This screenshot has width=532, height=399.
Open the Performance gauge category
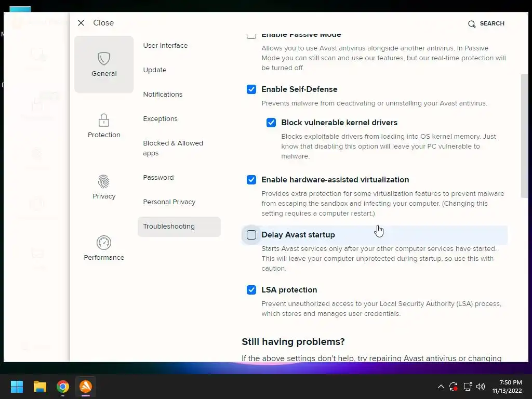click(x=104, y=248)
